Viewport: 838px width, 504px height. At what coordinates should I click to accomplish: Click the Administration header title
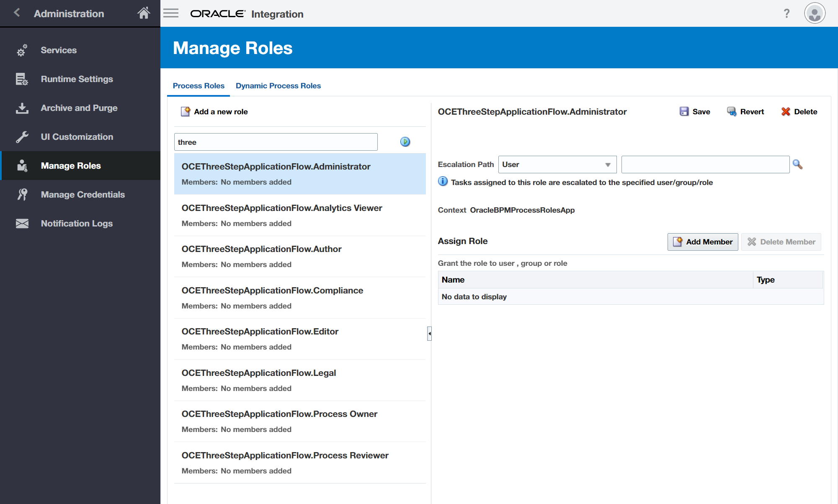[69, 14]
